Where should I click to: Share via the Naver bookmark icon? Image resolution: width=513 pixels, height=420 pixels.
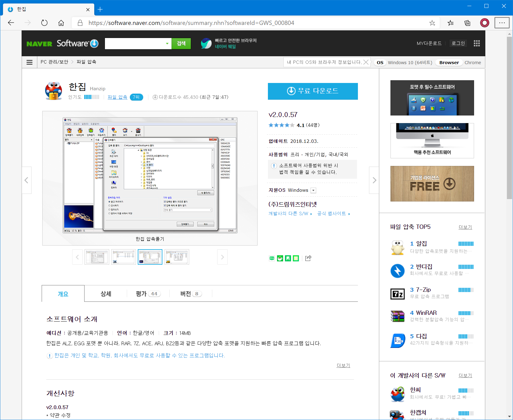pos(288,258)
